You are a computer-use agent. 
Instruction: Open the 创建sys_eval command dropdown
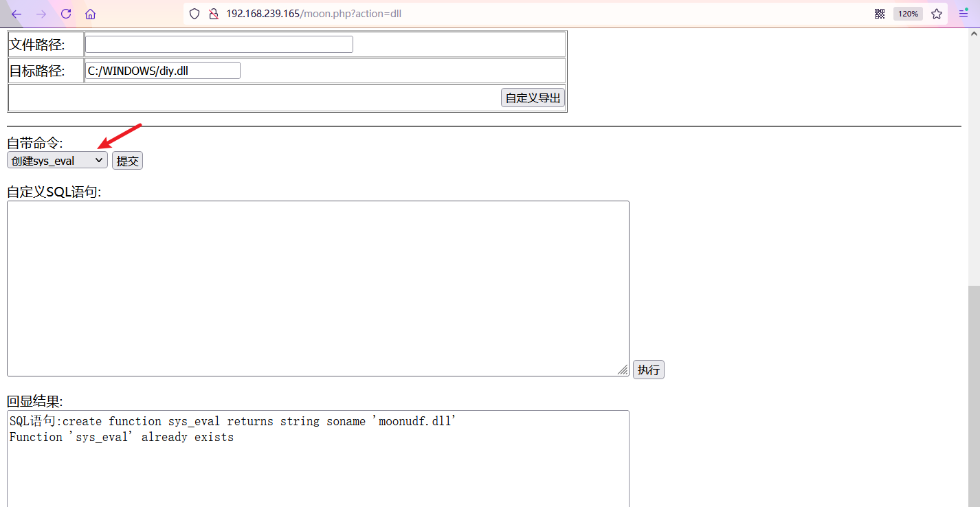pyautogui.click(x=57, y=161)
